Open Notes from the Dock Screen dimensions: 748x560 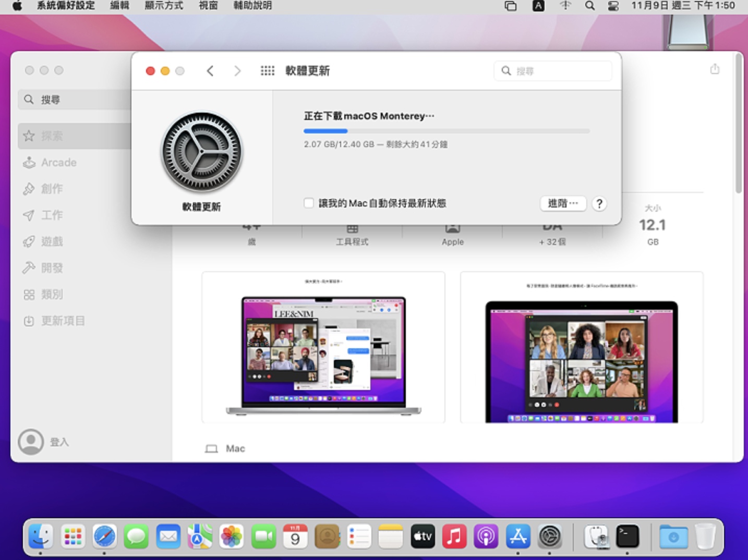(x=391, y=536)
